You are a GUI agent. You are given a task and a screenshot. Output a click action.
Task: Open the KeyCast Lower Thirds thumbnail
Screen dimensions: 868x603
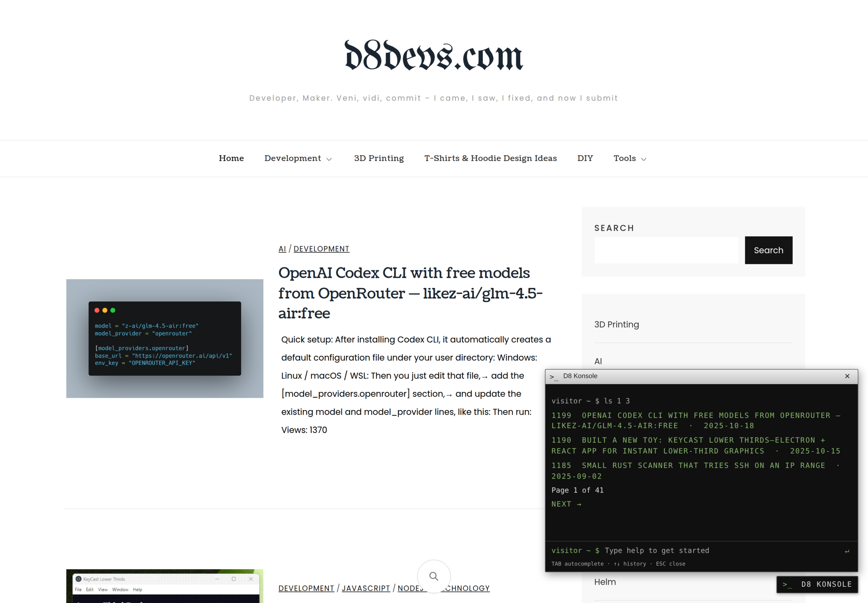(x=165, y=586)
